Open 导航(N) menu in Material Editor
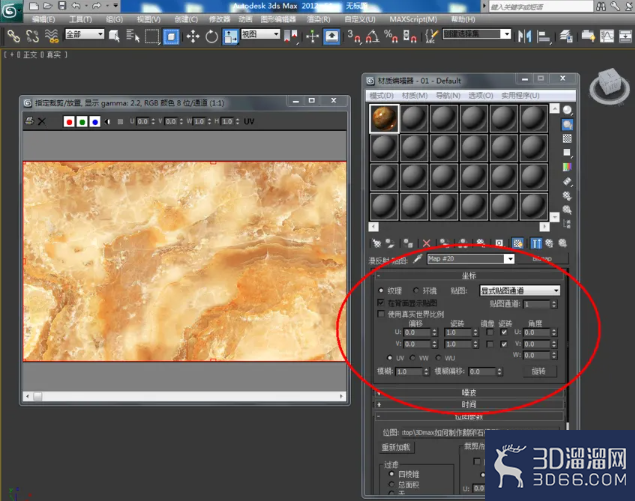This screenshot has height=501, width=635. click(x=448, y=96)
